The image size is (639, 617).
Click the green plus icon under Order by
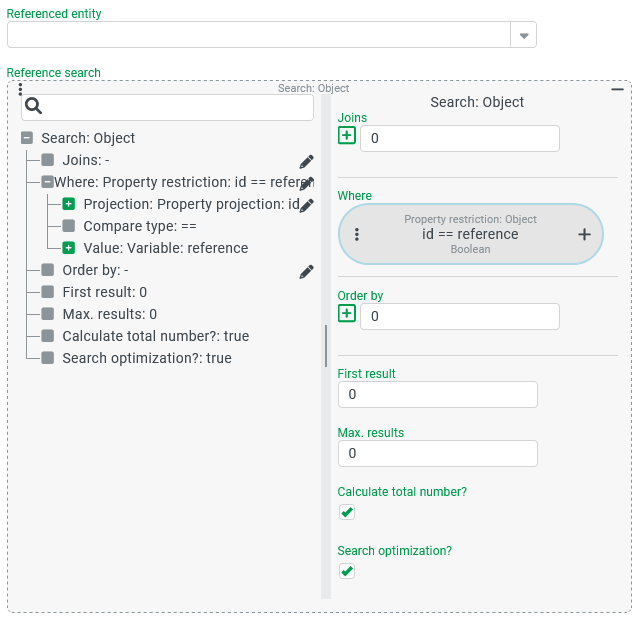click(347, 314)
